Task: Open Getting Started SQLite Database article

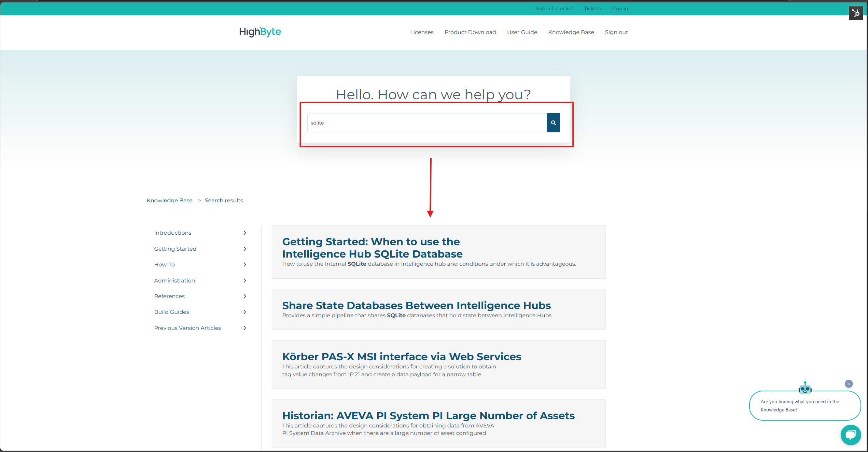Action: [372, 248]
